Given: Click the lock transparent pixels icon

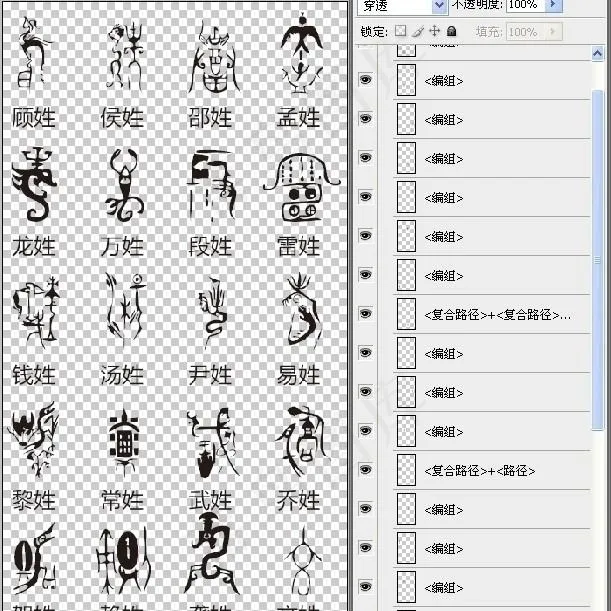Looking at the screenshot, I should pos(401,32).
